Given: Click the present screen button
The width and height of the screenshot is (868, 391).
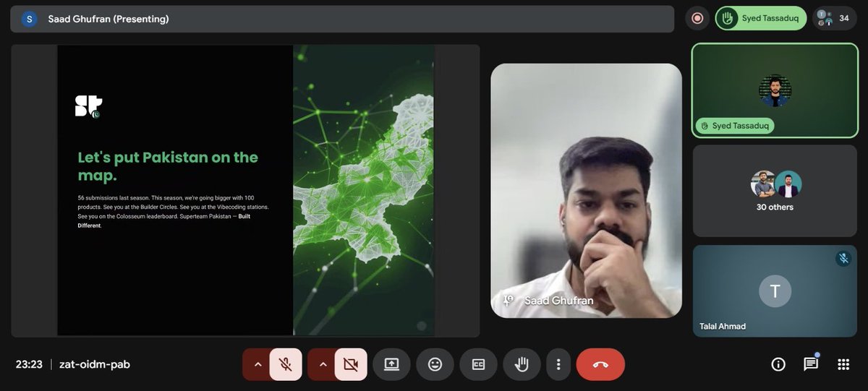Looking at the screenshot, I should coord(391,364).
